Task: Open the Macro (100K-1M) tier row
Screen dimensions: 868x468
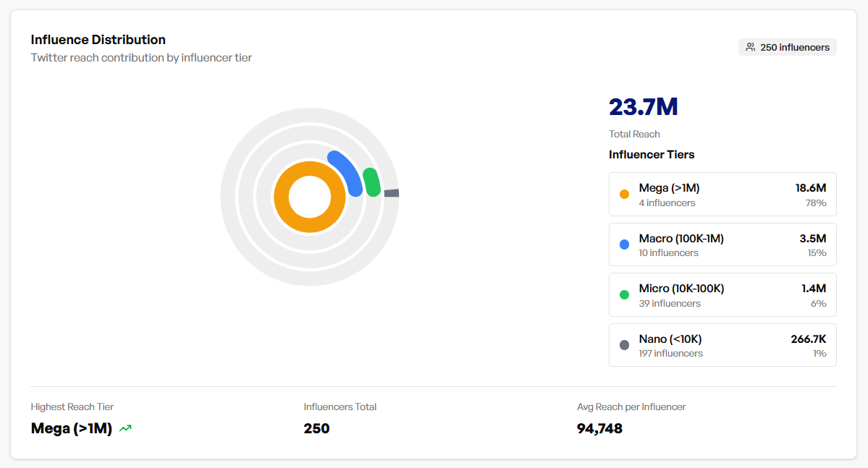Action: tap(722, 244)
